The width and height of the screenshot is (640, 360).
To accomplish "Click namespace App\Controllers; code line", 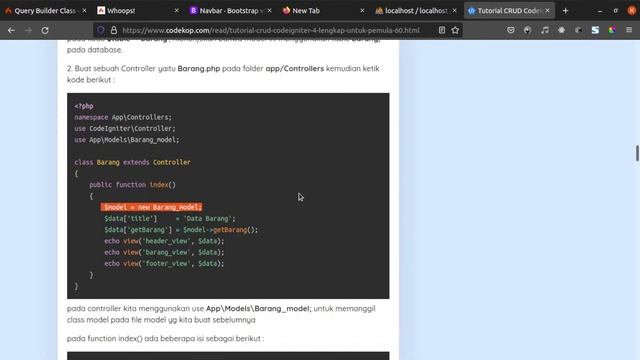I will click(x=123, y=118).
